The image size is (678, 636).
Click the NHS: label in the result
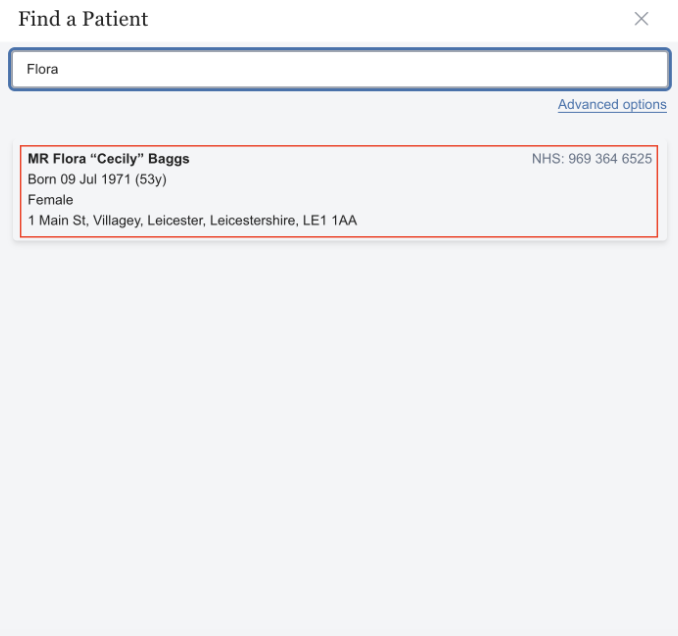(548, 159)
